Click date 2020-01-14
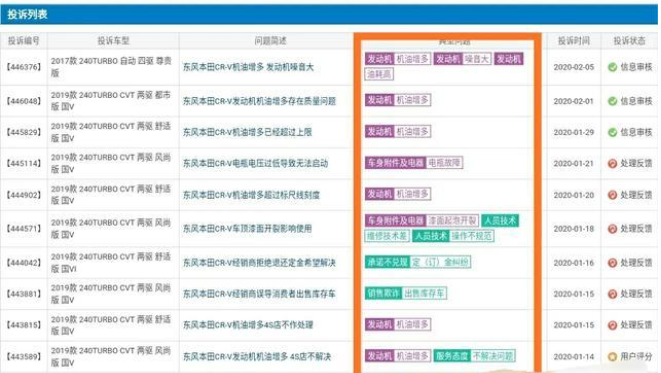Viewport: 661px width, 373px height. pyautogui.click(x=573, y=357)
